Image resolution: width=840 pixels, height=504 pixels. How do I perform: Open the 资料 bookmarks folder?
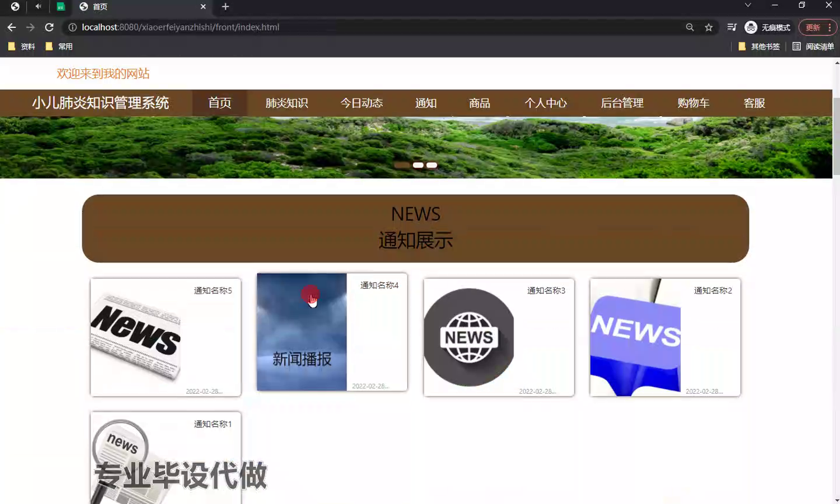22,47
